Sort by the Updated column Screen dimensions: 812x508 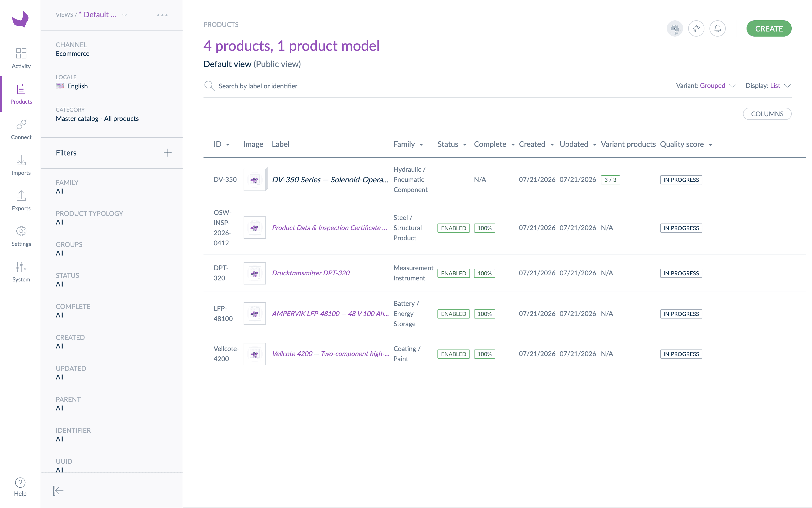tap(578, 144)
